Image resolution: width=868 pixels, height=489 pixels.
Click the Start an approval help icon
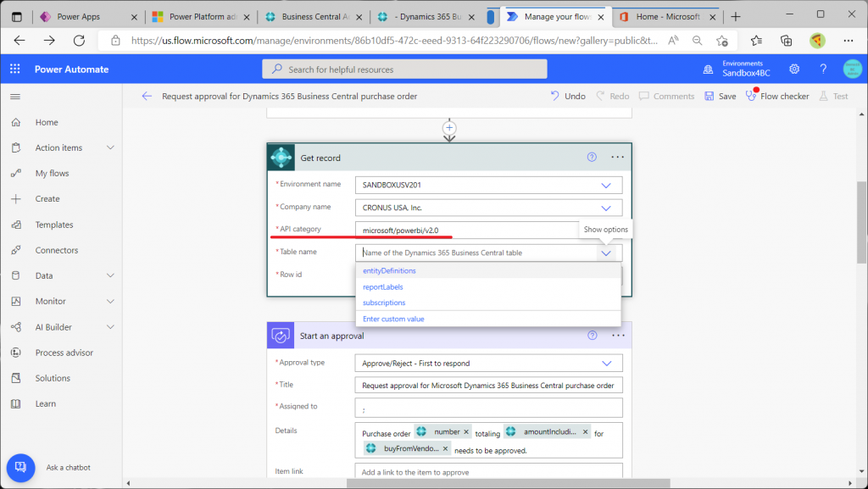(x=593, y=336)
